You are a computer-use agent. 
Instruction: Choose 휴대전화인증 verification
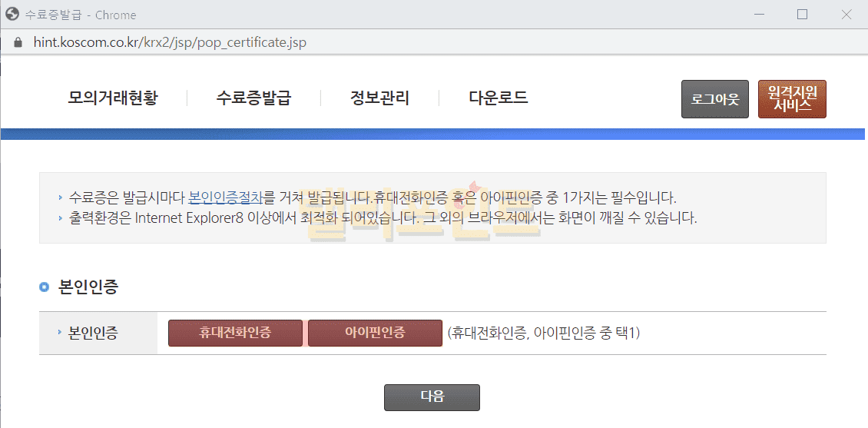[x=235, y=333]
